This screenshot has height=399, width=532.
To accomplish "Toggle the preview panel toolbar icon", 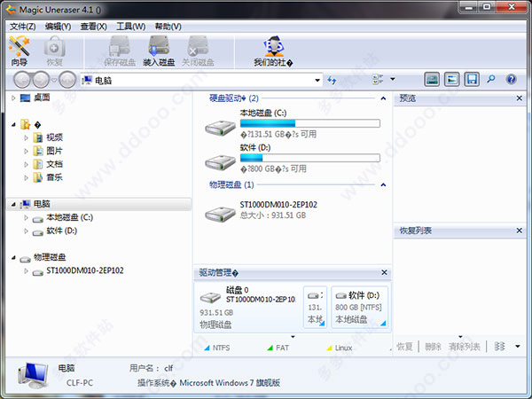I will [x=451, y=80].
